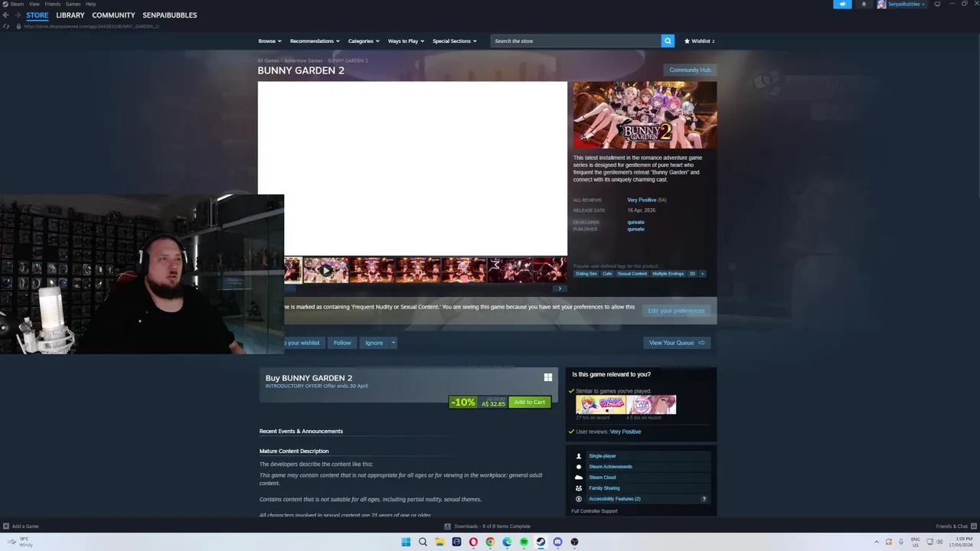Click the Accessibility Features help question mark
Screen dimensions: 980x551
pos(704,499)
